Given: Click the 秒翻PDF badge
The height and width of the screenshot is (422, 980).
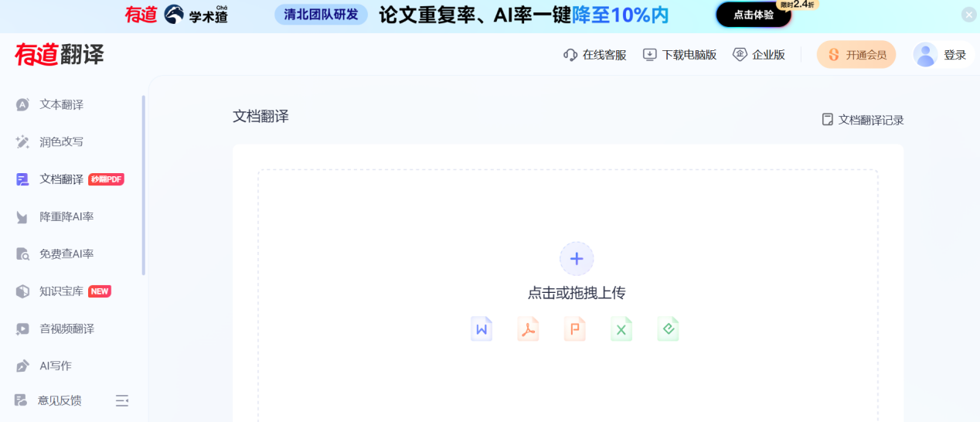Looking at the screenshot, I should [x=107, y=179].
